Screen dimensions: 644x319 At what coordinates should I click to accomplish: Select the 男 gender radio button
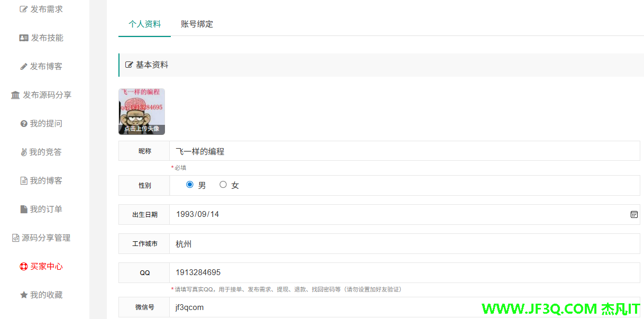190,185
